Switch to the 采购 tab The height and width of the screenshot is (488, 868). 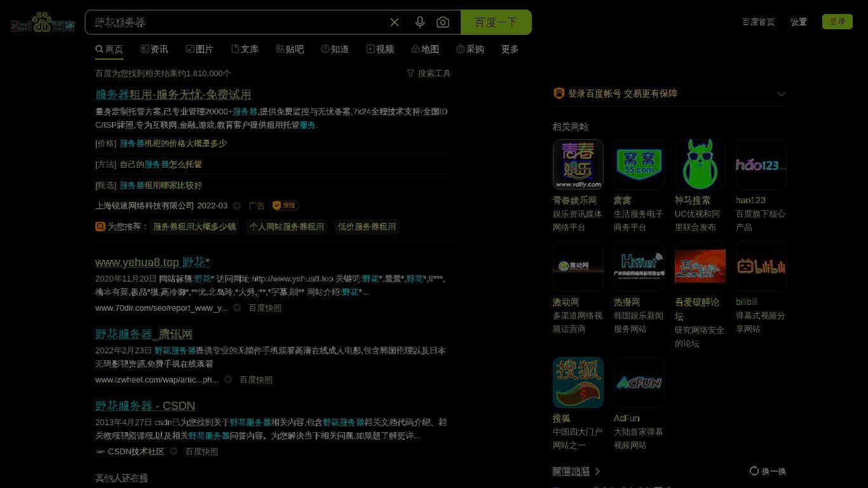[470, 49]
